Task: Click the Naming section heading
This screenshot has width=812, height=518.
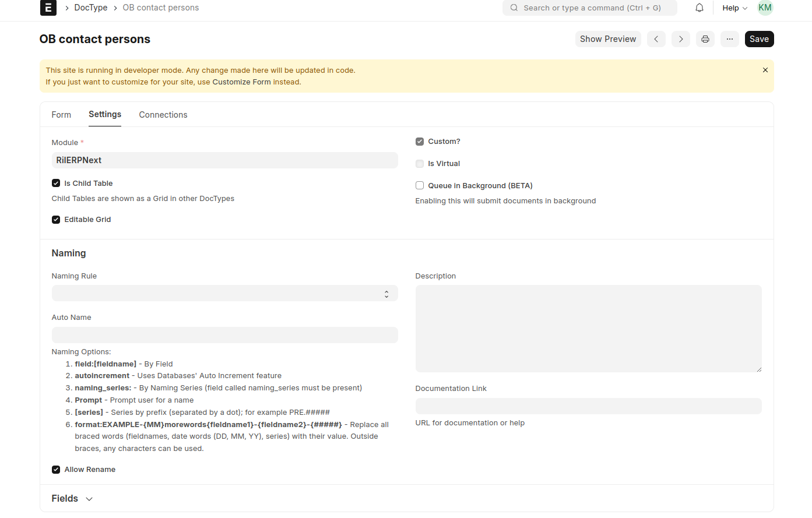Action: click(x=69, y=253)
